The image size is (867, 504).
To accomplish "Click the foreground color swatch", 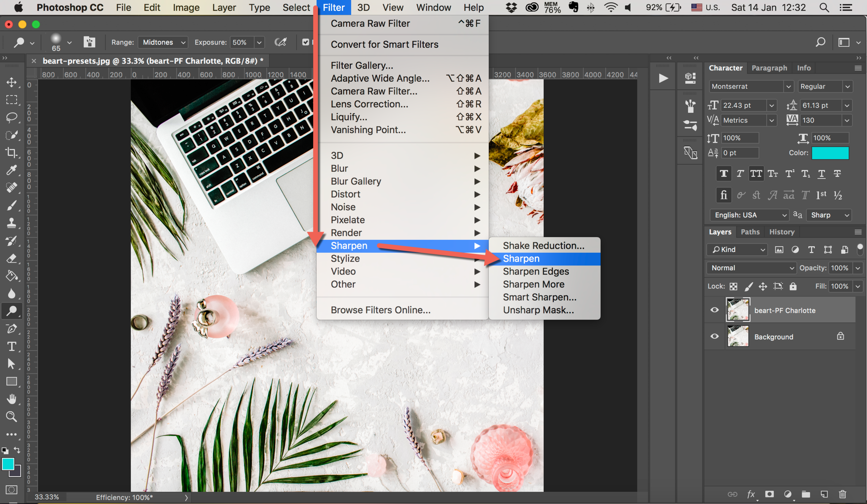I will [x=8, y=464].
